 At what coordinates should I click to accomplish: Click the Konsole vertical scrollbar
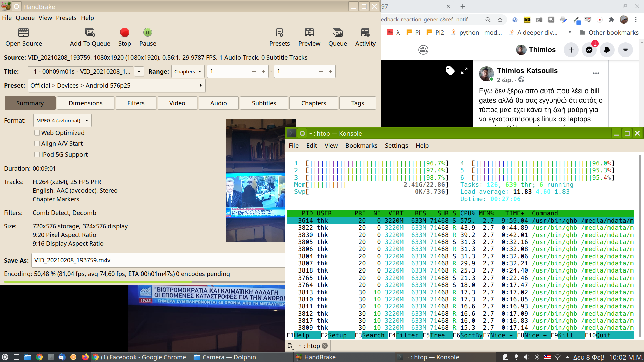pyautogui.click(x=640, y=245)
